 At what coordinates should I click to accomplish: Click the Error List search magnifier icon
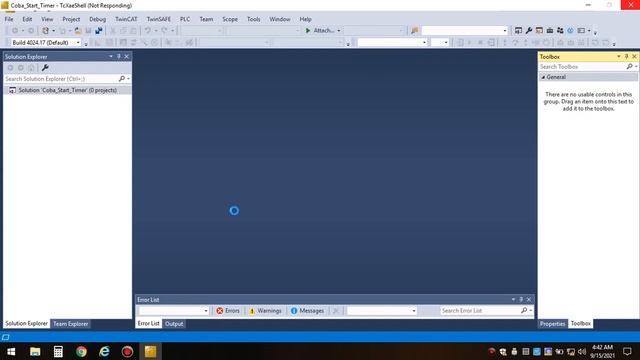click(524, 311)
